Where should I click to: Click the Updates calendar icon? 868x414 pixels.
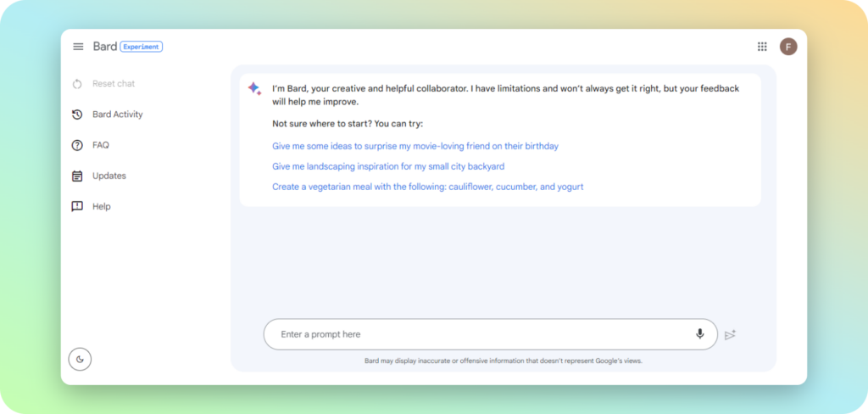click(x=77, y=176)
